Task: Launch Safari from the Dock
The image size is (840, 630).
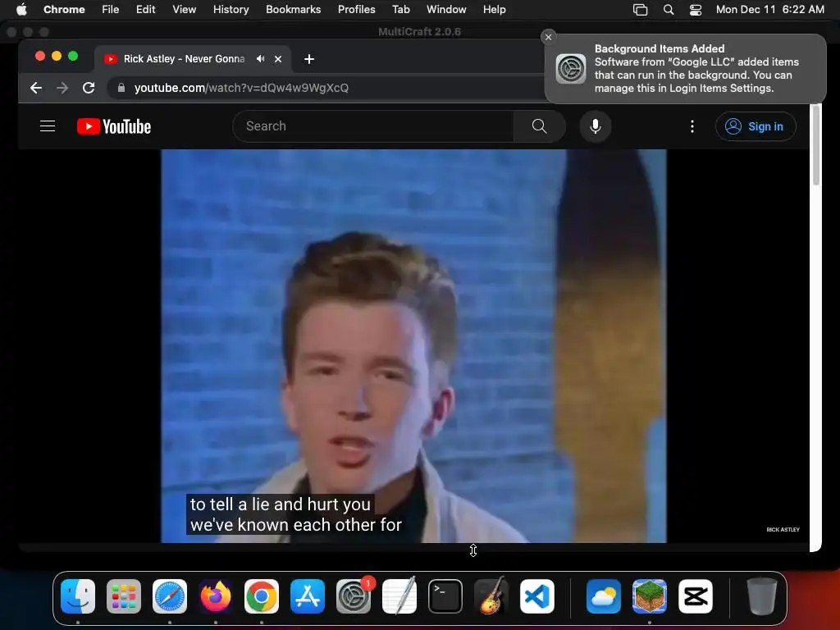Action: (x=170, y=596)
